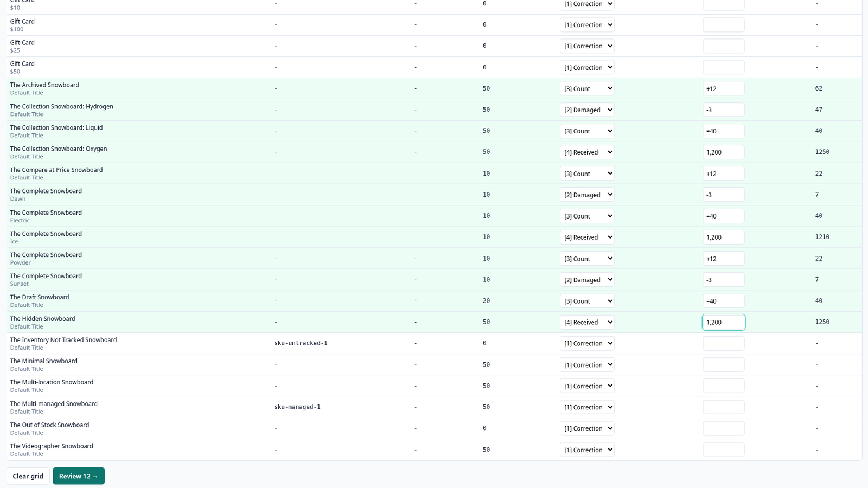868x488 pixels.
Task: Open reason dropdown for Multi-location Snowboard
Action: tap(587, 386)
